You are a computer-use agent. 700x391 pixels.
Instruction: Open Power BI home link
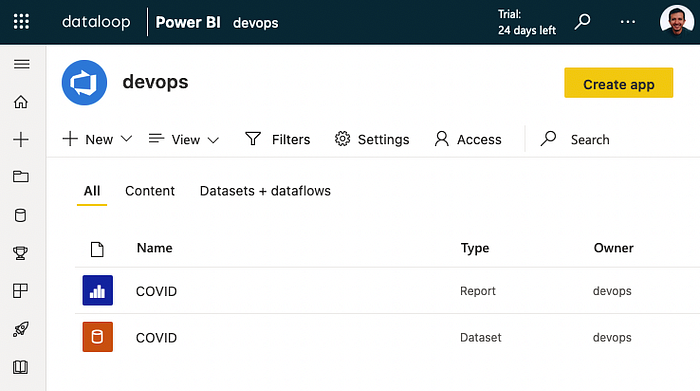(188, 22)
